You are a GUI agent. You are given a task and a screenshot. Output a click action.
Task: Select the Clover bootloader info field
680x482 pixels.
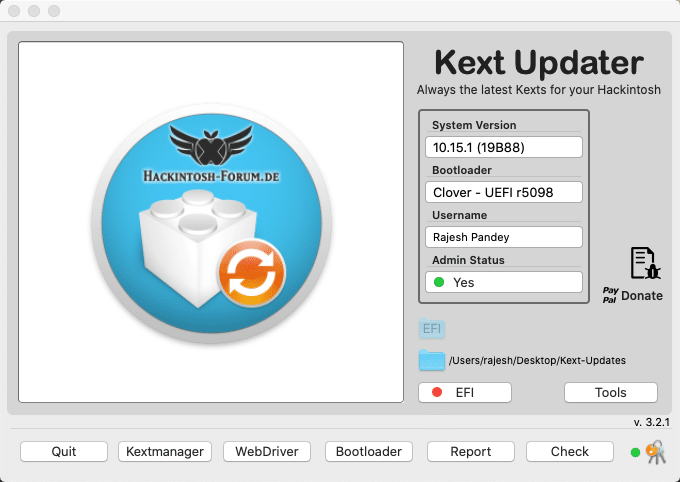504,192
